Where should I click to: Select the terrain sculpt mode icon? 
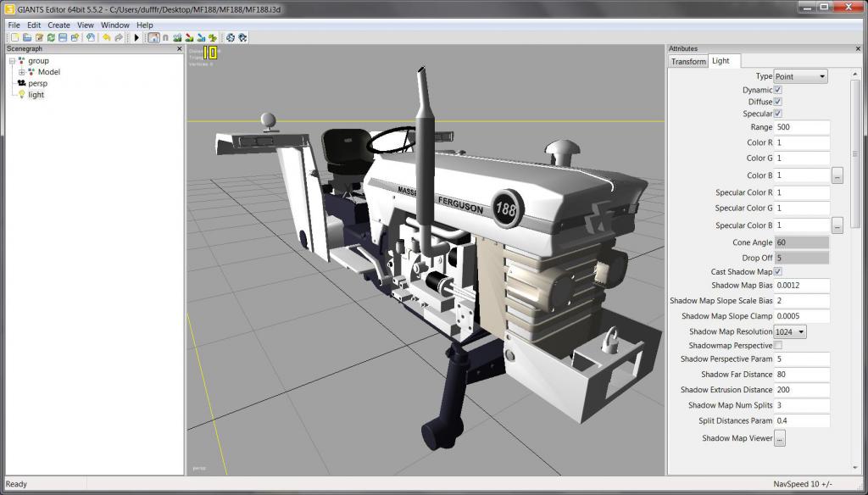pyautogui.click(x=177, y=37)
